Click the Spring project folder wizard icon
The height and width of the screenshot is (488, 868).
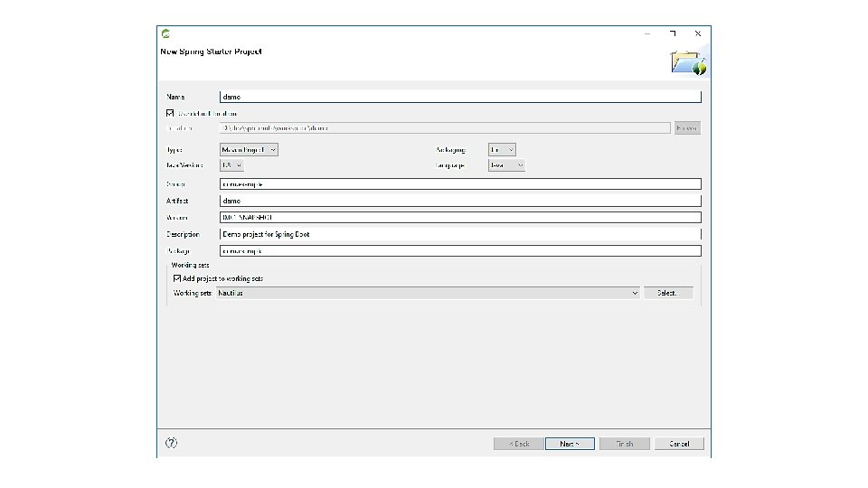[688, 62]
